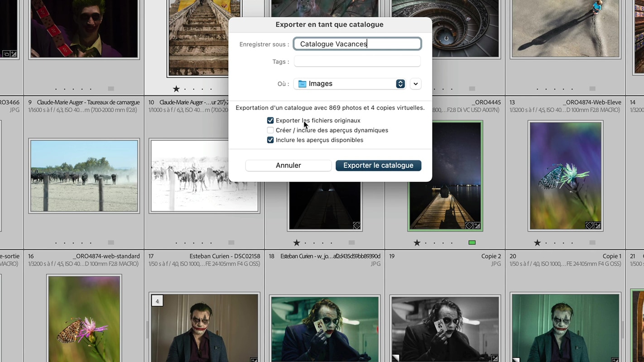Click into the Tags field
This screenshot has height=362, width=644.
[x=357, y=62]
